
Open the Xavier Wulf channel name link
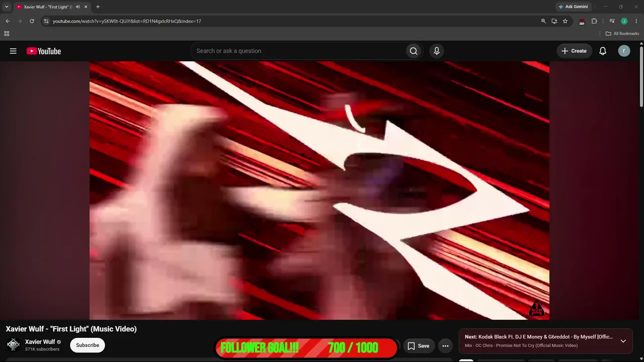click(40, 342)
